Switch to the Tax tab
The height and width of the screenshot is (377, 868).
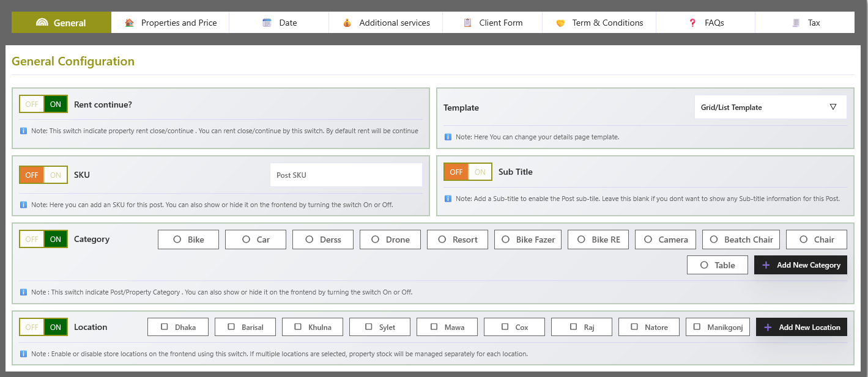pos(805,23)
